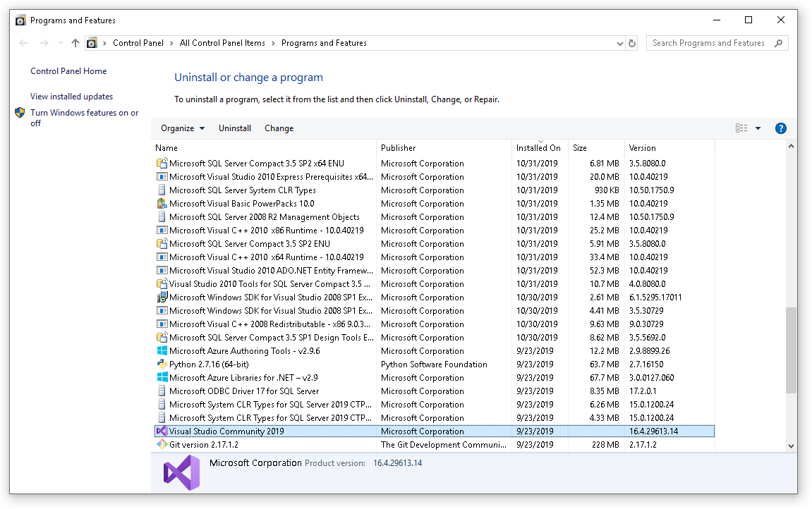Click the scroll down arrow of list

click(791, 446)
